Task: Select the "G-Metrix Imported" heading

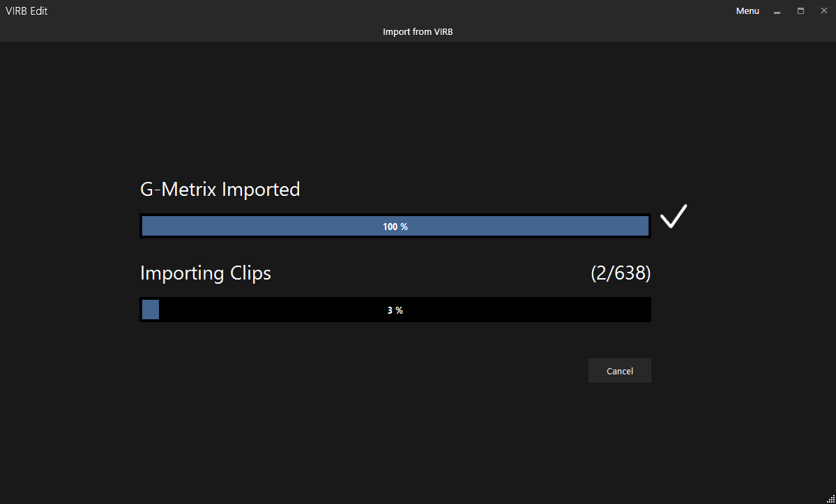Action: tap(220, 190)
